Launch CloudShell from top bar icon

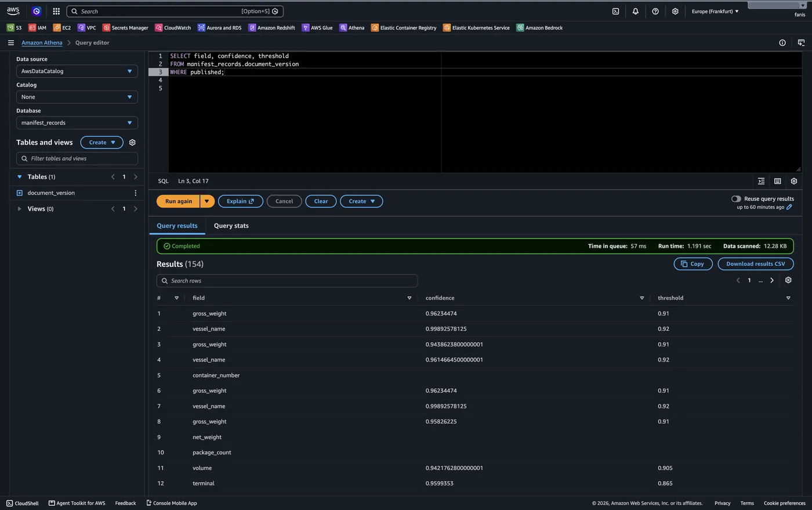(615, 11)
